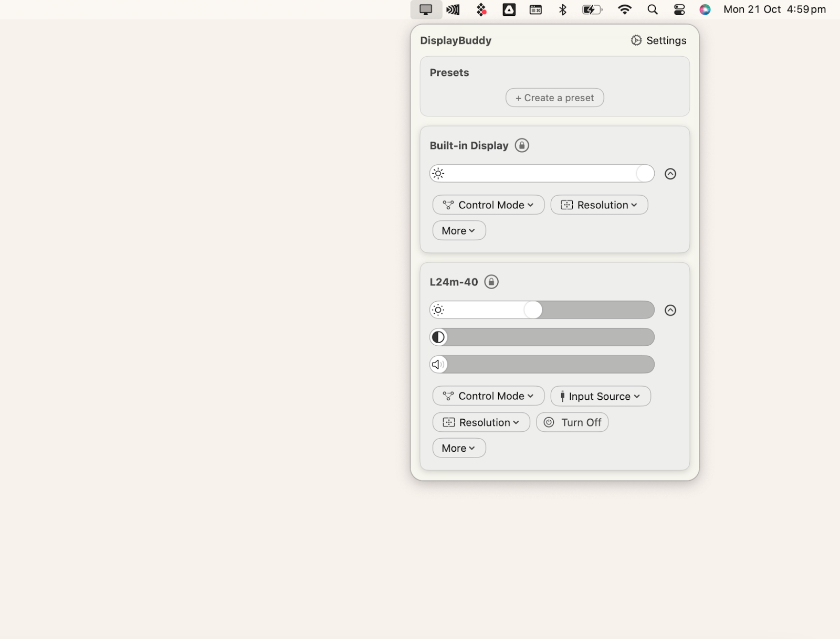The image size is (840, 639).
Task: Expand More options for Built-in Display
Action: point(459,230)
